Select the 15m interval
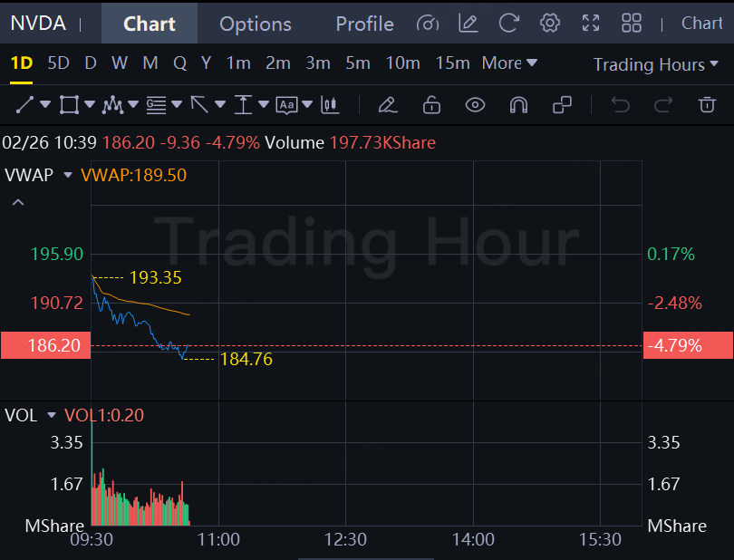 452,63
